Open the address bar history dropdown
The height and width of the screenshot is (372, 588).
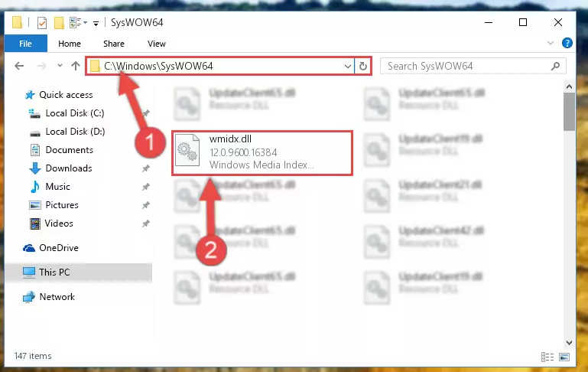coord(348,67)
